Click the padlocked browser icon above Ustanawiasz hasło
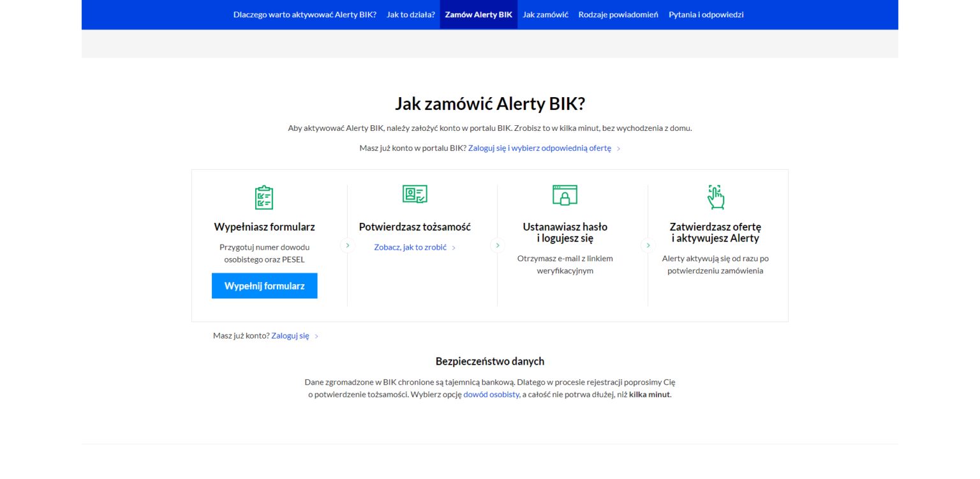 (565, 195)
